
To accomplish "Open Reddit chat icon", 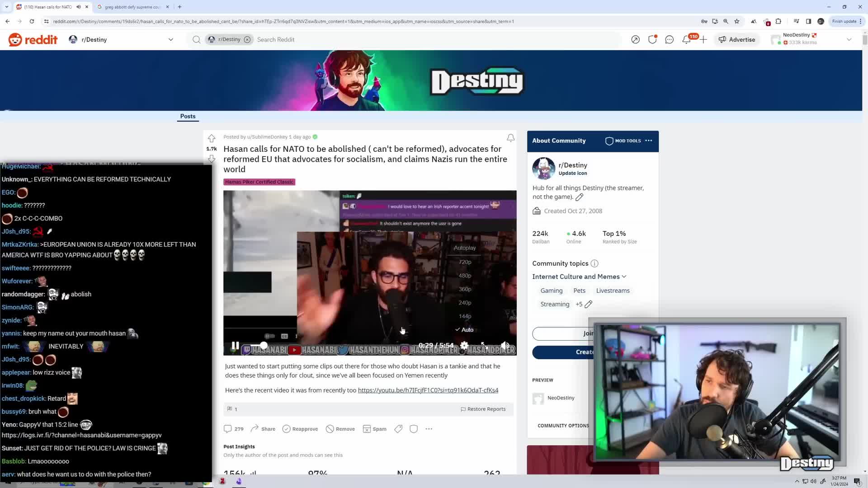I will pyautogui.click(x=670, y=40).
